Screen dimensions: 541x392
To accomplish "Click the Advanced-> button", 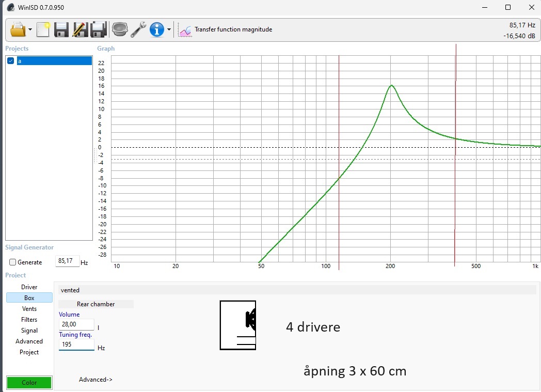I will coord(96,380).
